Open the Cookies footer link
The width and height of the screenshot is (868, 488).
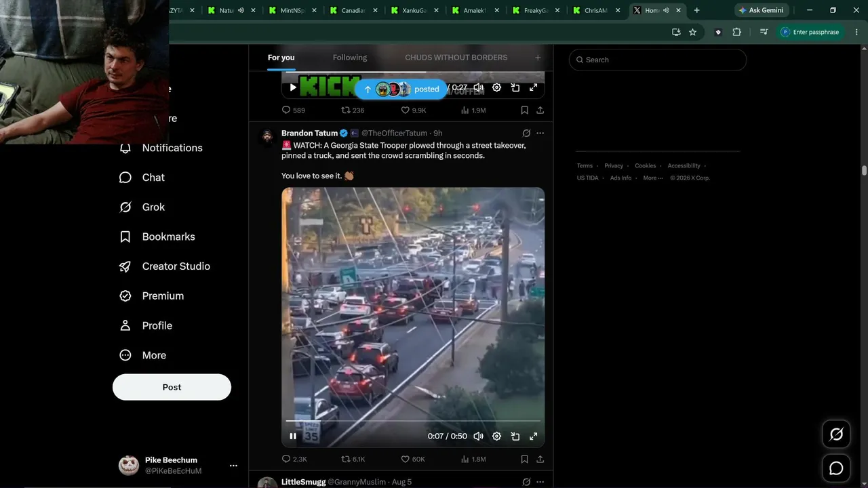point(646,166)
